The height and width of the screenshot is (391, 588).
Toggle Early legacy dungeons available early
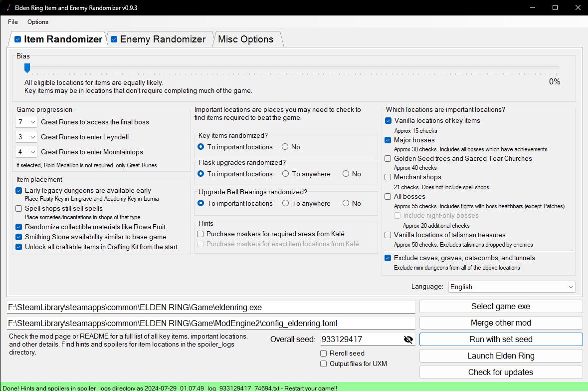(x=19, y=191)
